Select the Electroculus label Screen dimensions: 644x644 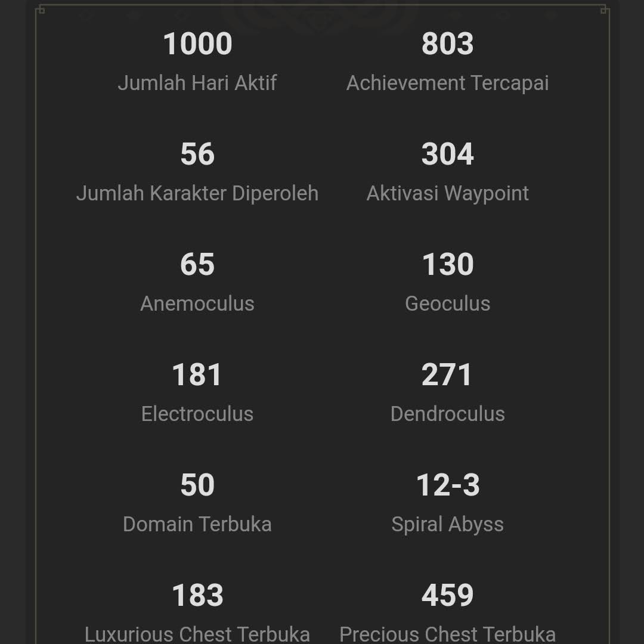pyautogui.click(x=197, y=414)
